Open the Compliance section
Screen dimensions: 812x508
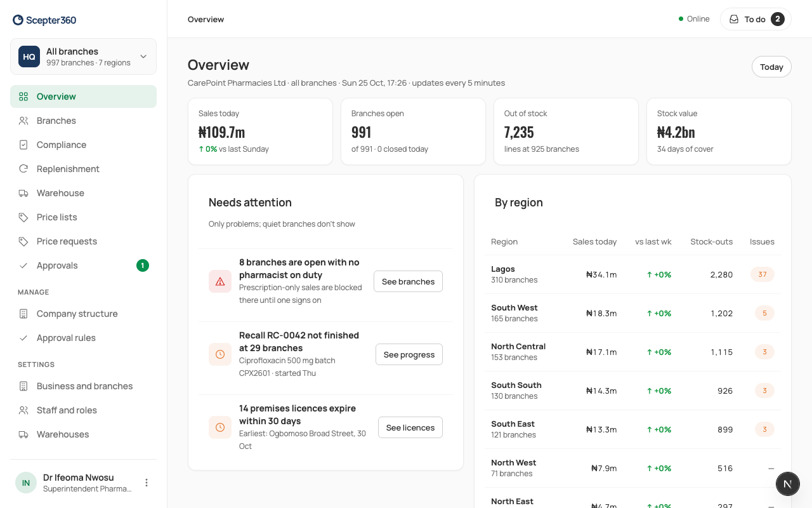83,145
